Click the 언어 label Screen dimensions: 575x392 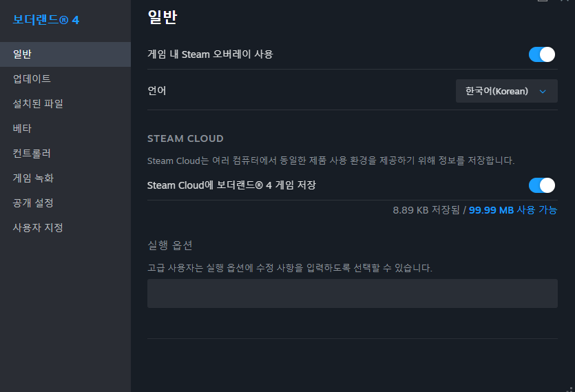[157, 91]
